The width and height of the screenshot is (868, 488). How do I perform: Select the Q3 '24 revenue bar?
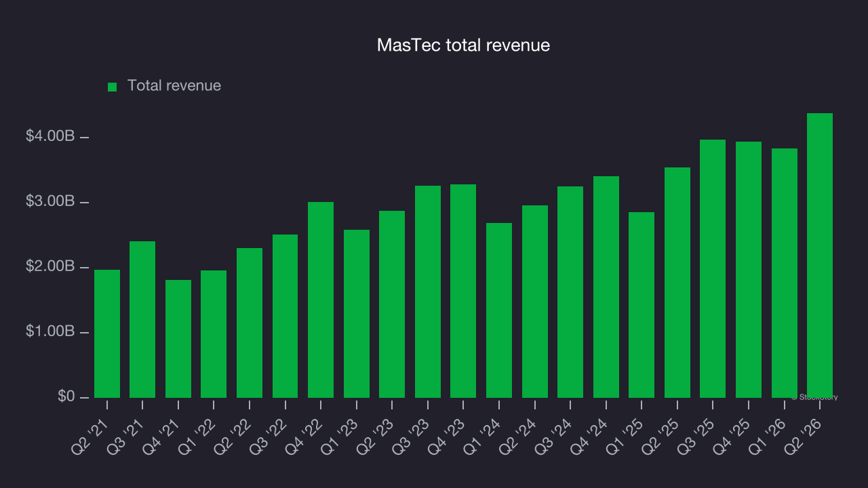click(570, 292)
